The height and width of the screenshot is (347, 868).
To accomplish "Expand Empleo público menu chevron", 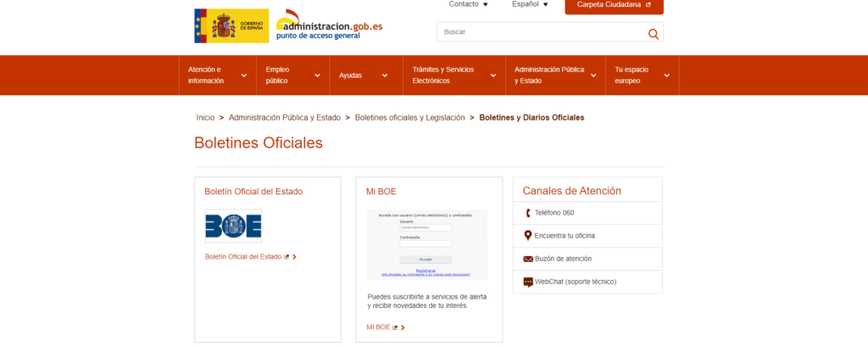I will pyautogui.click(x=317, y=76).
